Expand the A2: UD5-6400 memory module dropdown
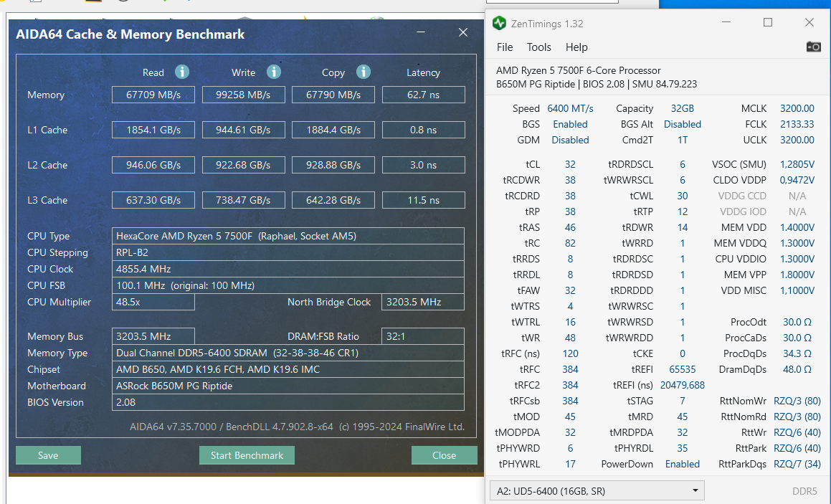Screen dimensions: 831x504 click(x=597, y=491)
